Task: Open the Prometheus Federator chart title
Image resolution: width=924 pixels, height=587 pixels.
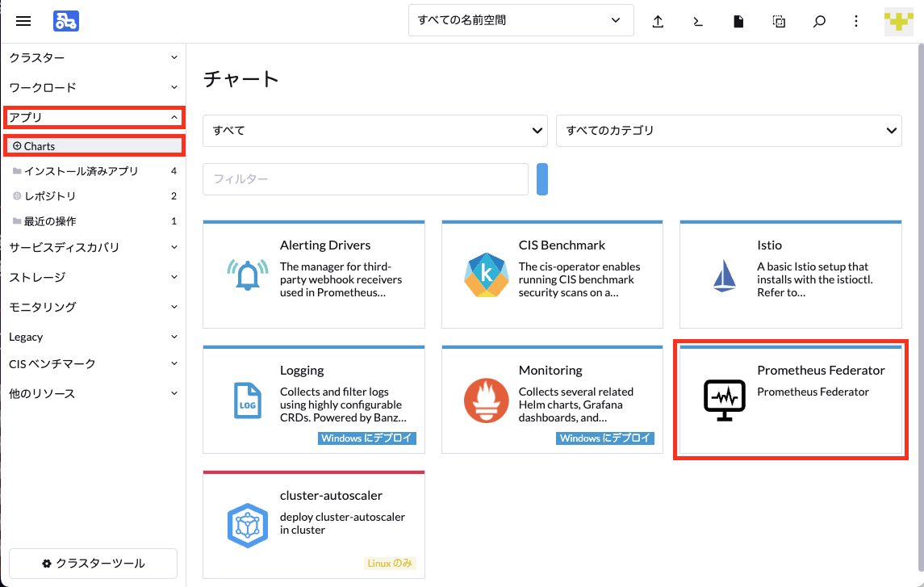Action: [x=821, y=370]
